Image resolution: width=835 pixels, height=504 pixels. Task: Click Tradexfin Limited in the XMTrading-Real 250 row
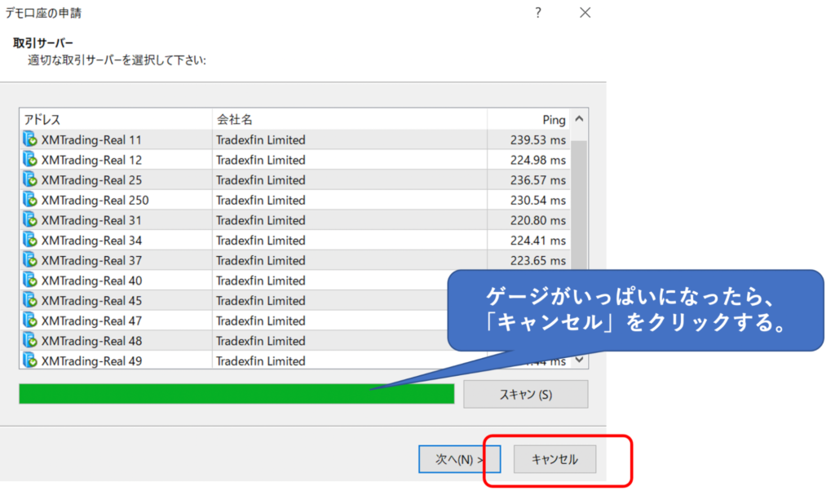(x=260, y=201)
